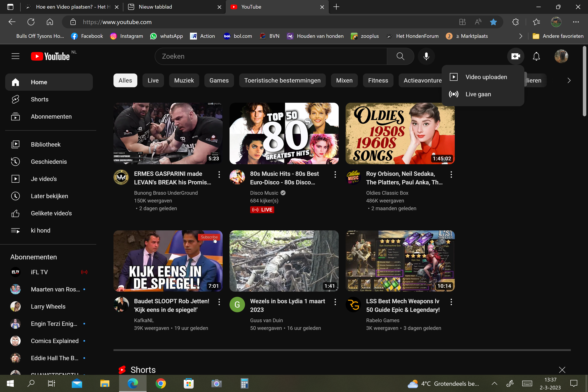The image size is (588, 392).
Task: Click the YouTube create video icon
Action: pos(516,56)
